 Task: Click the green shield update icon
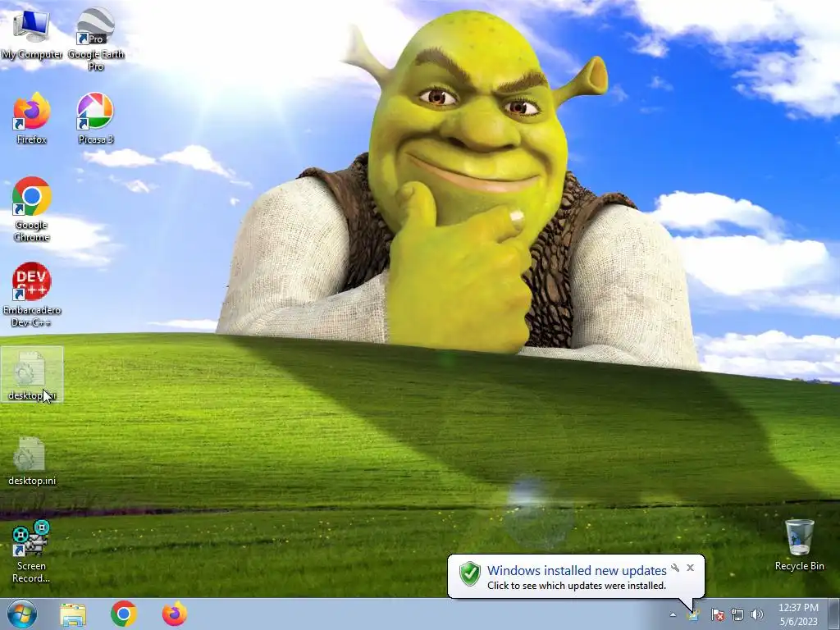point(470,573)
